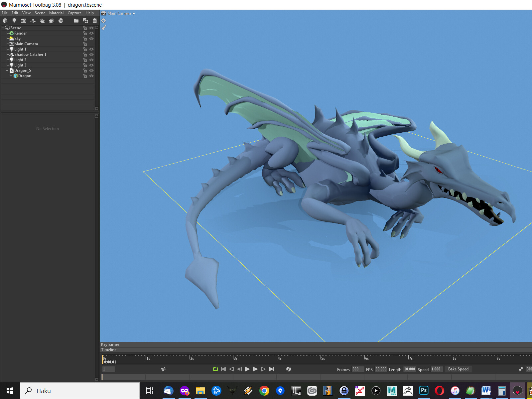
Task: Open the Scene menu
Action: point(40,13)
